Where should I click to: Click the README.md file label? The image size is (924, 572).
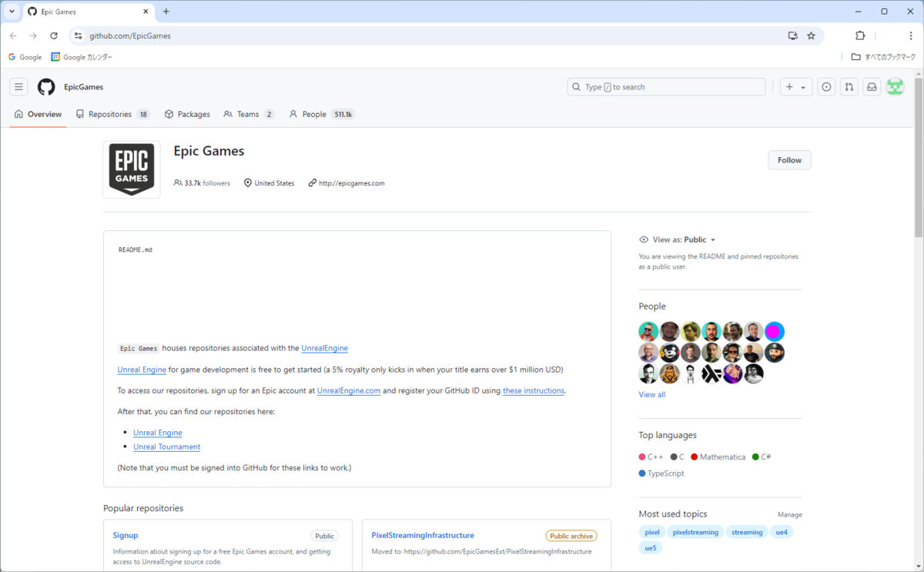[x=136, y=249]
